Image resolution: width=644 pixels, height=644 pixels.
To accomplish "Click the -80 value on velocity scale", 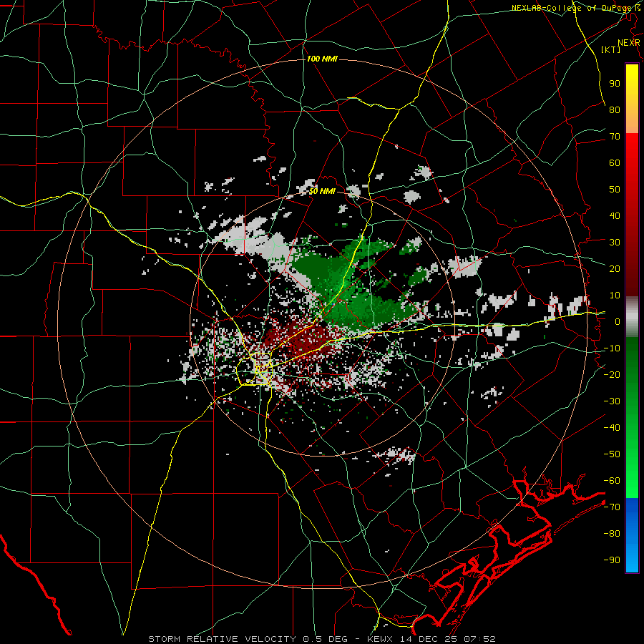I will (612, 534).
